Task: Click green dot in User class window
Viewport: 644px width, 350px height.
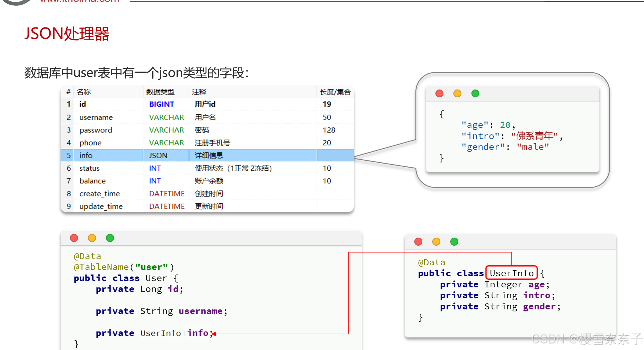Action: click(x=110, y=238)
